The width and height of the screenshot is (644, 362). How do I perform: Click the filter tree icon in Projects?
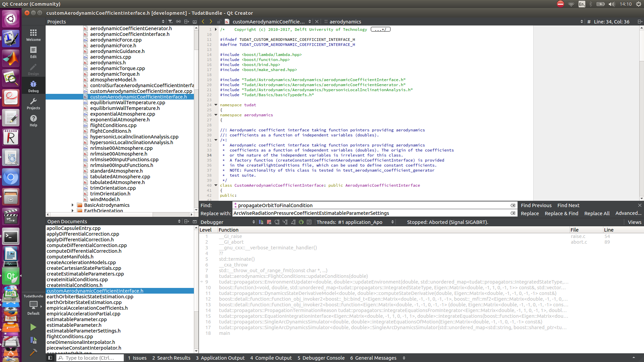[x=170, y=21]
